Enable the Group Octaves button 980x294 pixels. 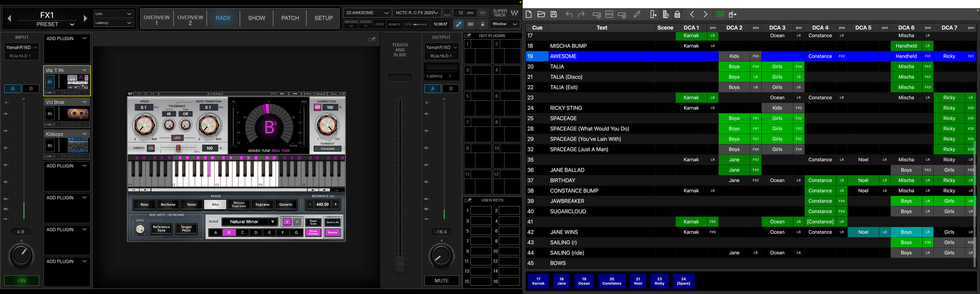point(313,232)
